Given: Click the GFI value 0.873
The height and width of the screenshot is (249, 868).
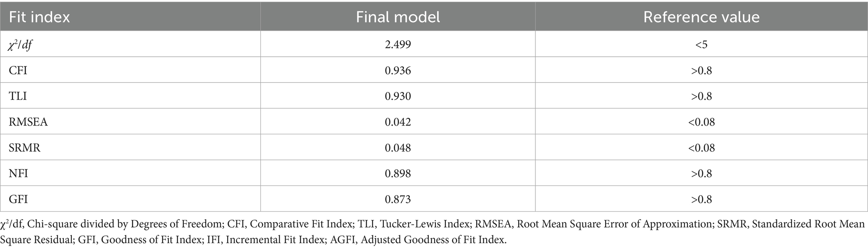Looking at the screenshot, I should click(x=398, y=199).
